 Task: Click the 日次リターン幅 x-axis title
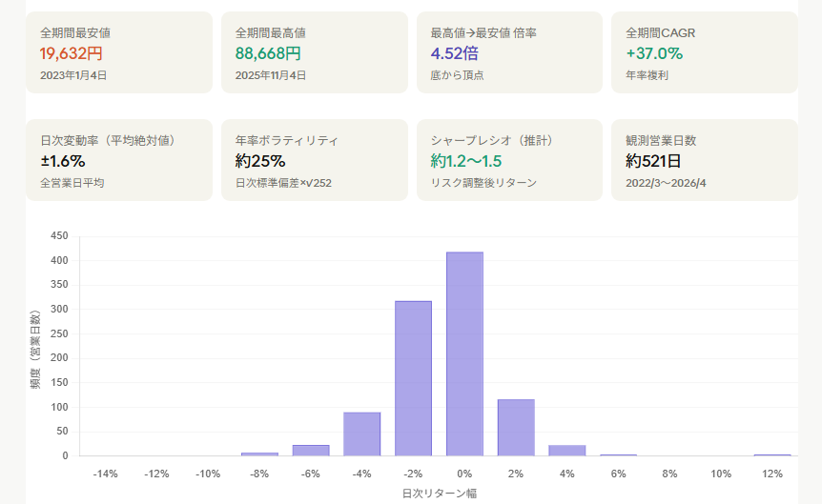[439, 493]
